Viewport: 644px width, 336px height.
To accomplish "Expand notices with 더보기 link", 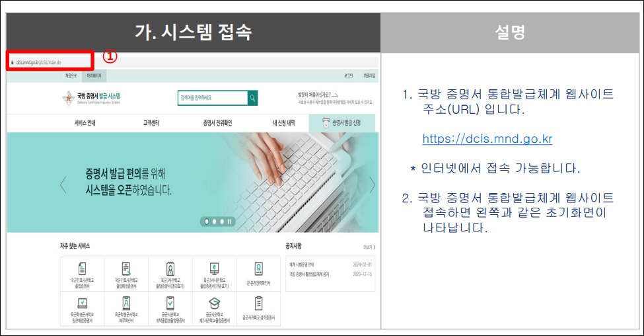I will point(369,247).
